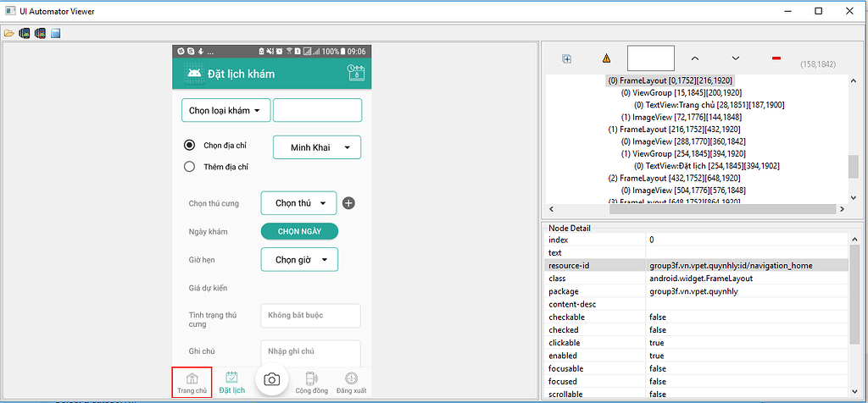Go to previous match with the up chevron
The height and width of the screenshot is (403, 868).
695,58
